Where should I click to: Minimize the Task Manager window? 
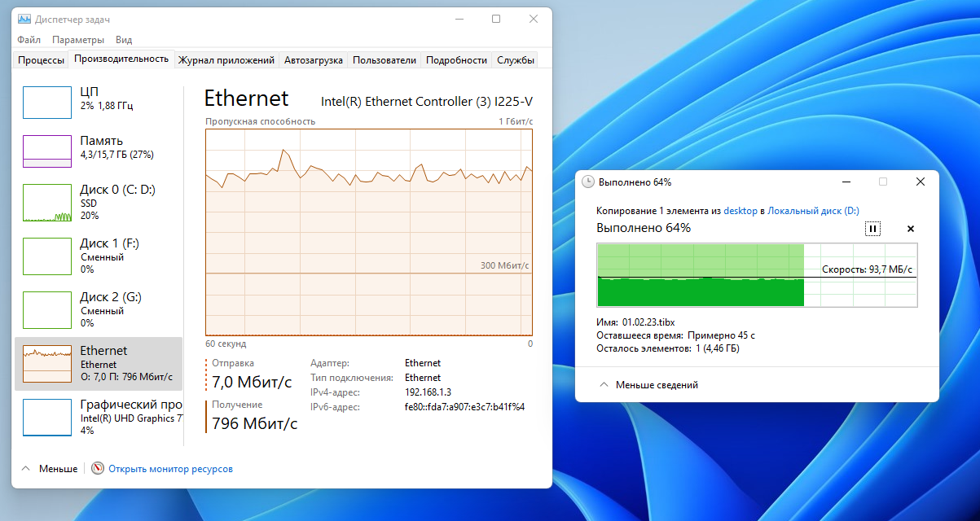point(459,19)
